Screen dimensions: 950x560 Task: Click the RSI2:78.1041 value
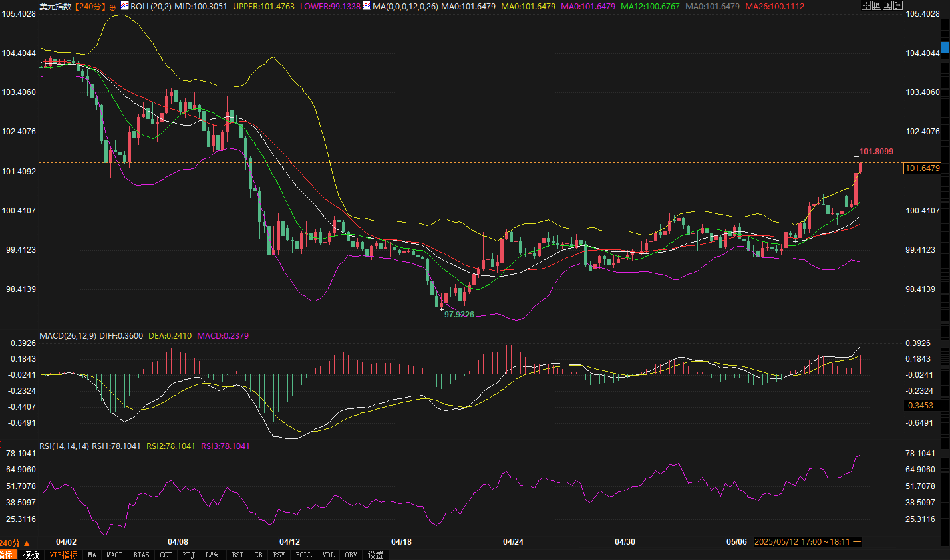point(171,446)
